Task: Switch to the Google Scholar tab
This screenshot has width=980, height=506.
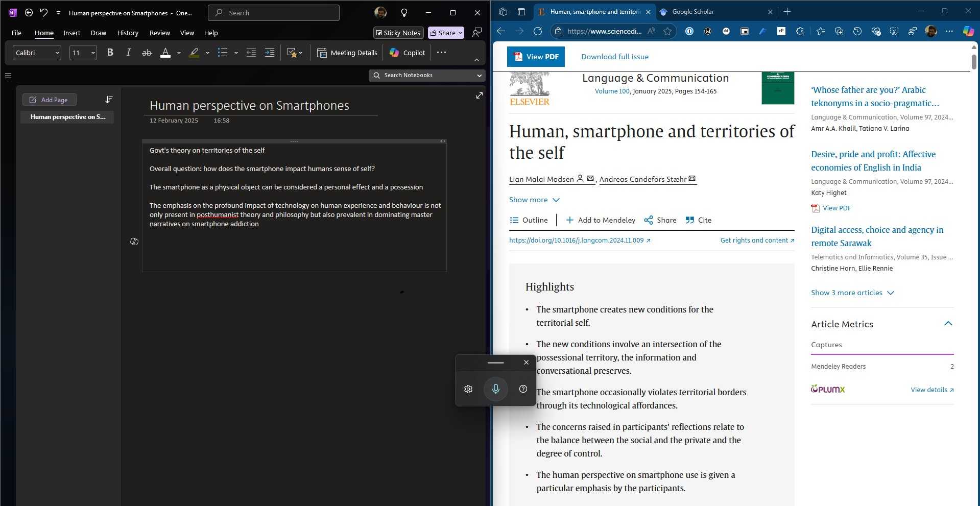Action: coord(693,12)
